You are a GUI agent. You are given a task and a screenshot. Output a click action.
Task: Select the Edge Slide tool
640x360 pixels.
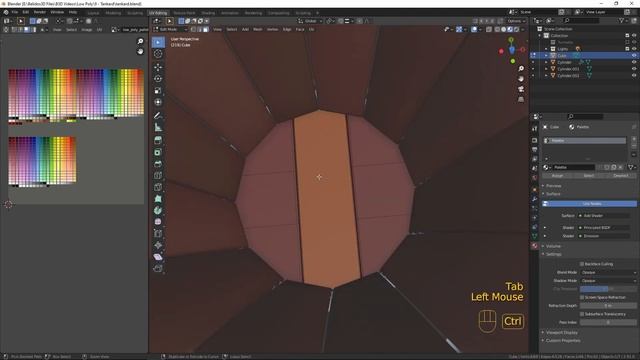158,233
